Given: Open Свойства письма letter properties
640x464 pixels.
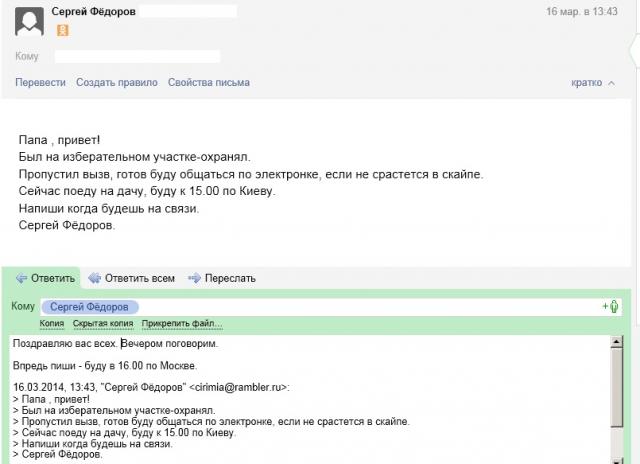Looking at the screenshot, I should pos(208,82).
